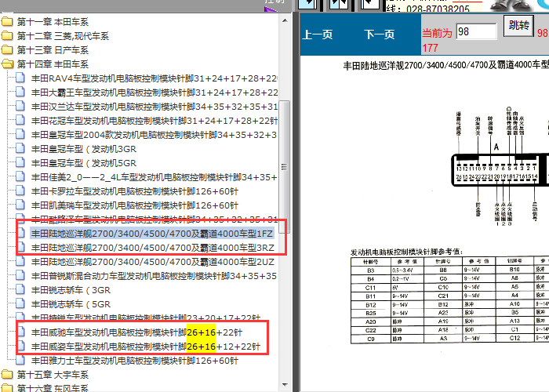Click the 0.5~3.4V reference value cell
This screenshot has width=549, height=392.
point(407,270)
